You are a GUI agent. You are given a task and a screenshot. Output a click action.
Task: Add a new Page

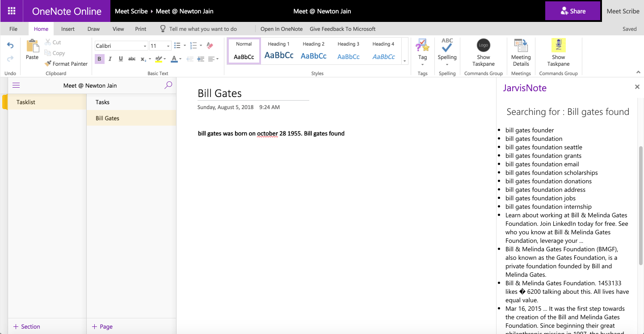tap(102, 326)
